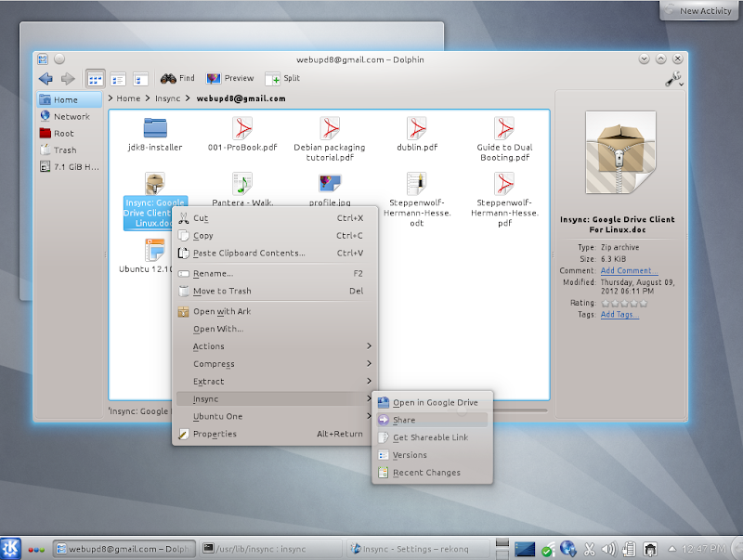
Task: Select Network in the Places panel
Action: tap(70, 116)
